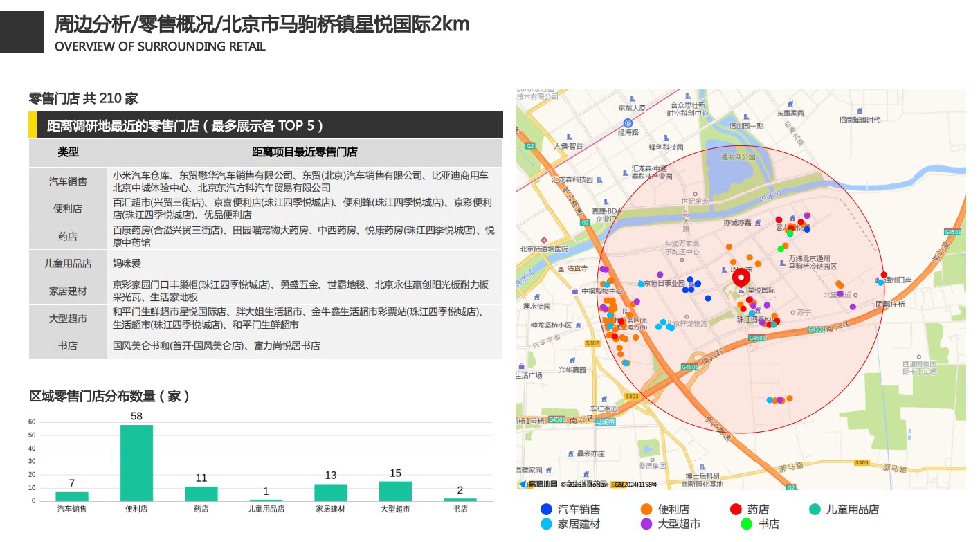Click the 汽车销售 axis label under the chart

point(72,509)
